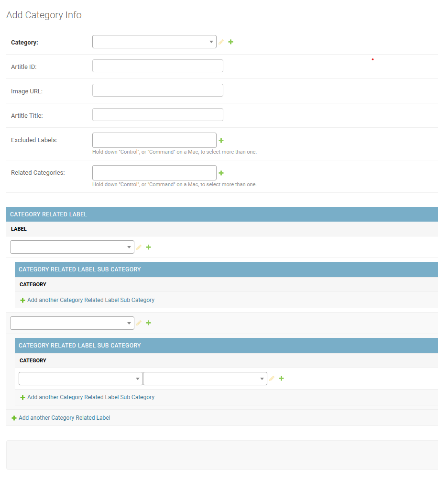Click inside the Image URL field

(157, 90)
